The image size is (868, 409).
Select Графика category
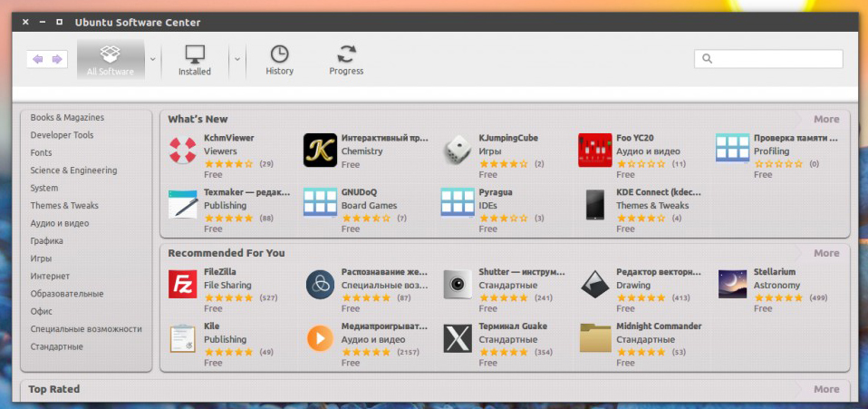(46, 241)
